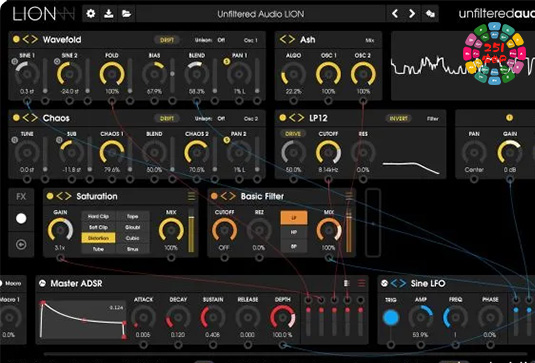Select next effect type after Basic Filter
The height and width of the screenshot is (363, 535).
[232, 197]
